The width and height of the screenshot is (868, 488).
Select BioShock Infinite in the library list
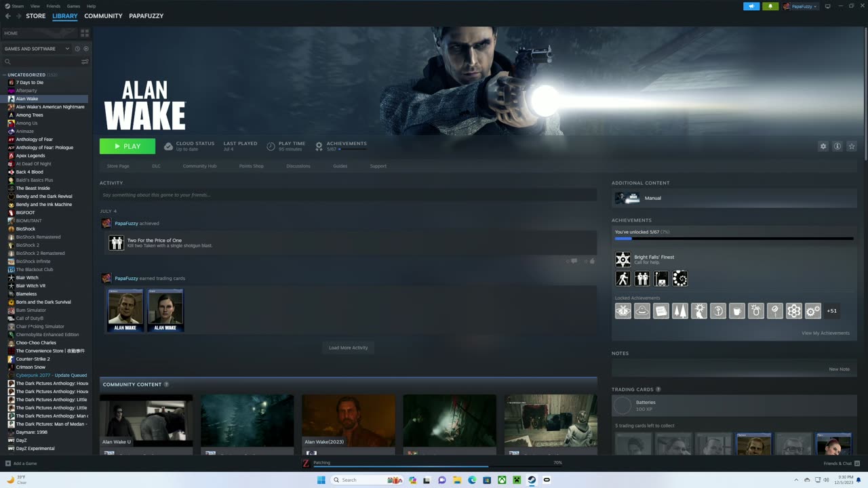pyautogui.click(x=33, y=262)
